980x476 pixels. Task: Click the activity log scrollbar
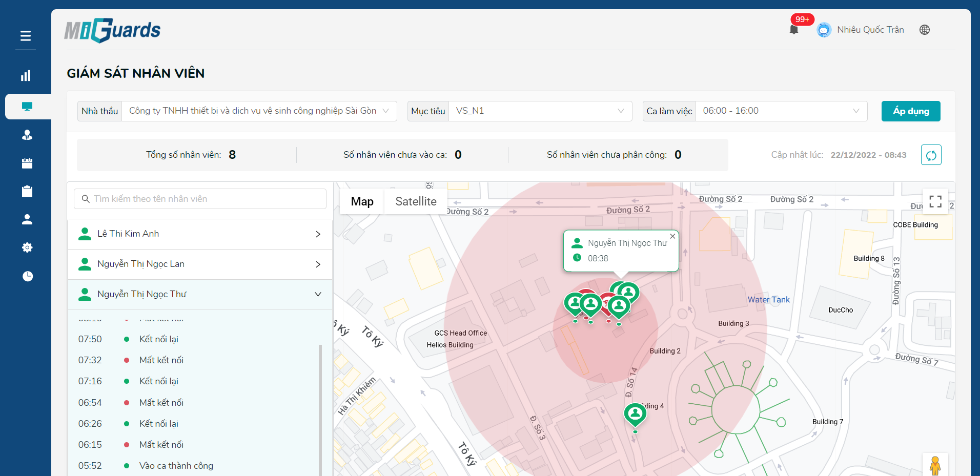(x=320, y=410)
